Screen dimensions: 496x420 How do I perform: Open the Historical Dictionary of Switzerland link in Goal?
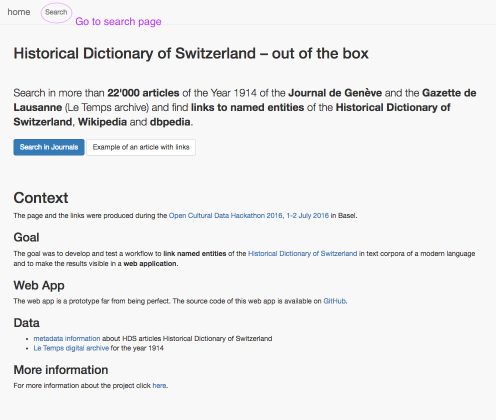(x=302, y=254)
